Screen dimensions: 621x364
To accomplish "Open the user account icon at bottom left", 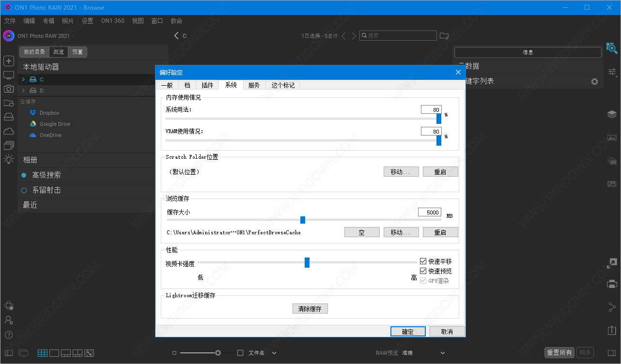I will click(8, 320).
